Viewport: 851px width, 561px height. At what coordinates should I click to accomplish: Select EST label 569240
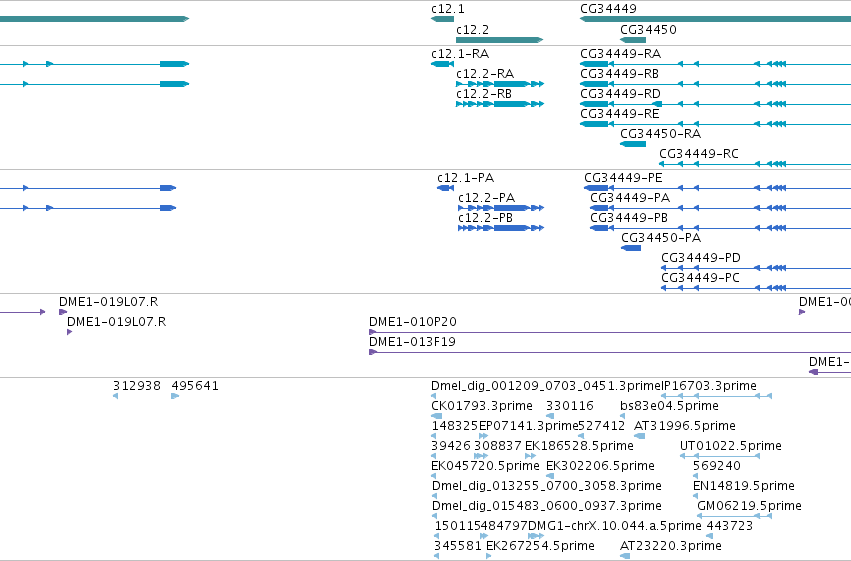(717, 467)
